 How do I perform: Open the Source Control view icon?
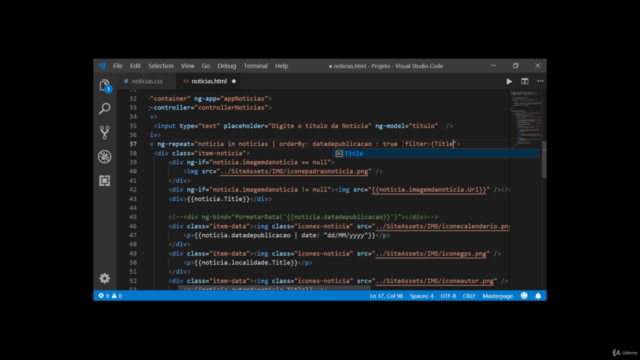point(105,133)
